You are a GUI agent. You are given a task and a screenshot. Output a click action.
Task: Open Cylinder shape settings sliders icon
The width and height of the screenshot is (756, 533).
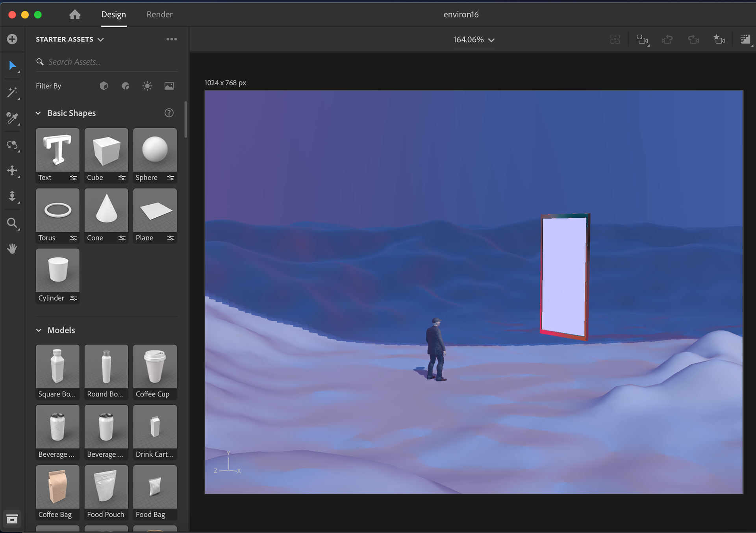pos(73,298)
